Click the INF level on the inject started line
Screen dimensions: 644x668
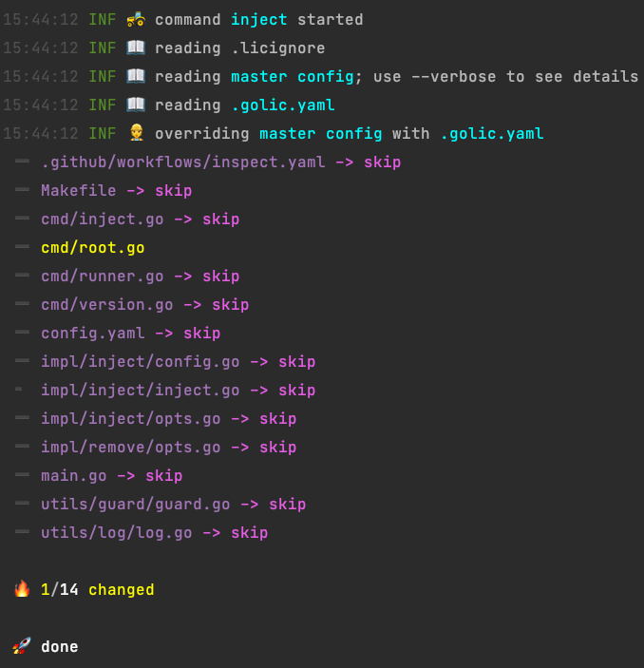pyautogui.click(x=103, y=20)
